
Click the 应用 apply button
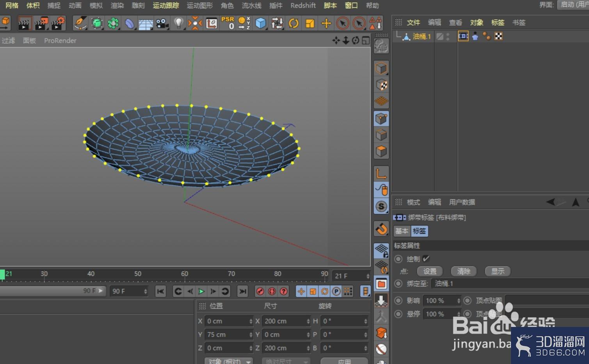pyautogui.click(x=344, y=361)
